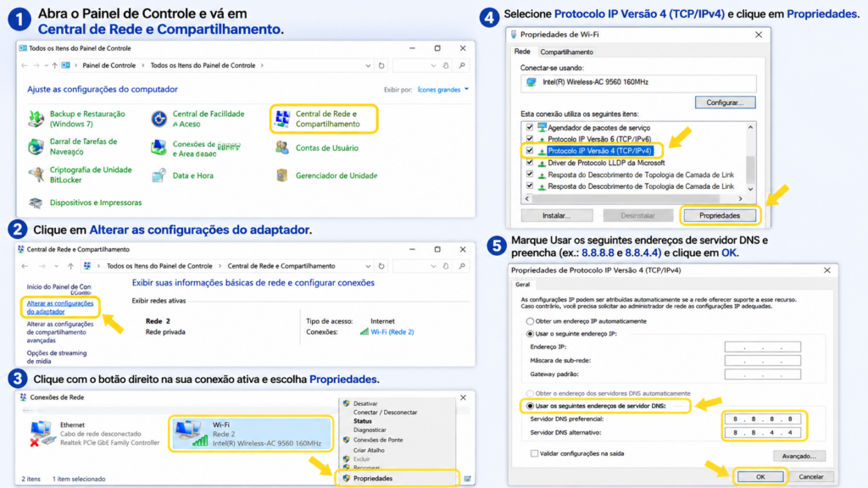The width and height of the screenshot is (868, 488).
Task: Open recent locations chevron in Central de Rede window
Action: [x=57, y=266]
